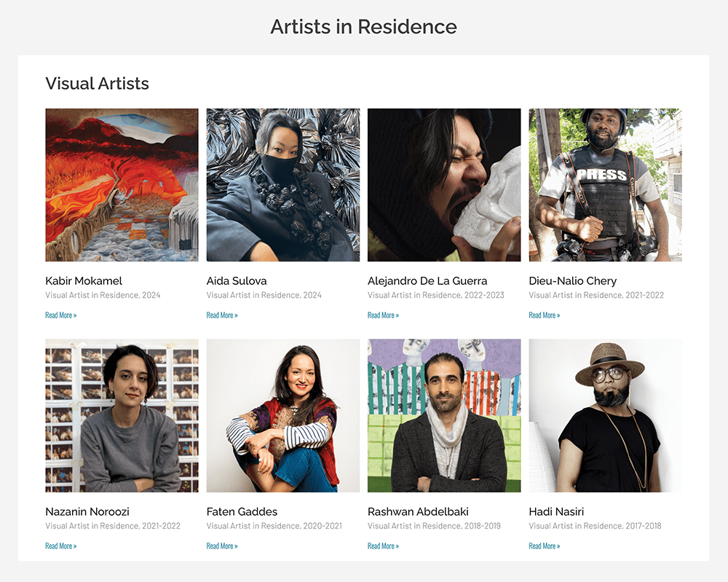This screenshot has width=728, height=582.
Task: Read More about Hadi Nasiri
Action: tap(544, 546)
